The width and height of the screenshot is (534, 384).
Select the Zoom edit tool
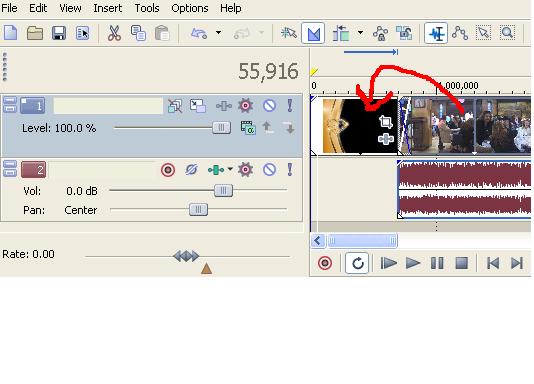click(507, 33)
